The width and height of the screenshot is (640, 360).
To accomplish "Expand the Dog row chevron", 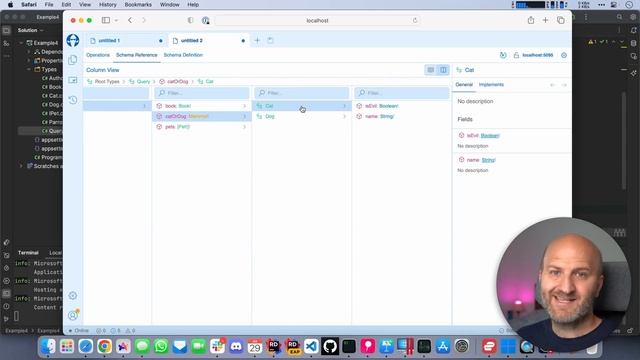I will (344, 116).
